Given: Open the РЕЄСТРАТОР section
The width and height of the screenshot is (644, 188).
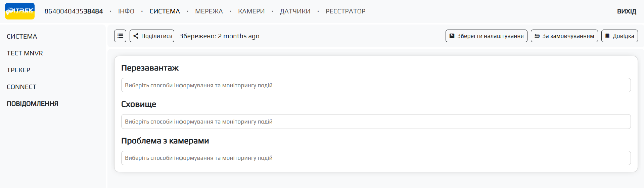Looking at the screenshot, I should [346, 11].
